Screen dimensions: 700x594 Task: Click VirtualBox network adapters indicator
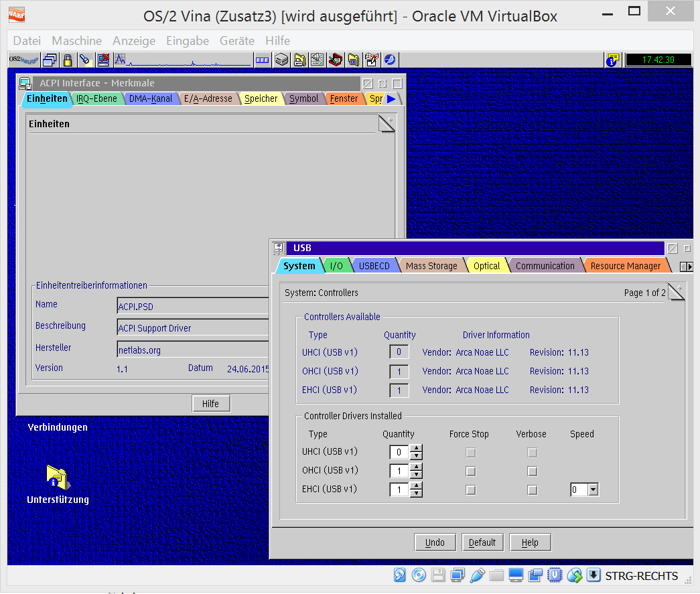click(458, 575)
